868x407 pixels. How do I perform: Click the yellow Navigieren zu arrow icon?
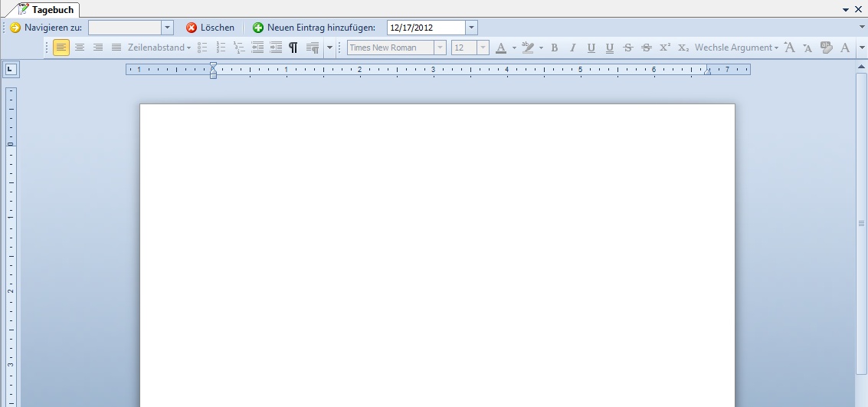click(15, 28)
